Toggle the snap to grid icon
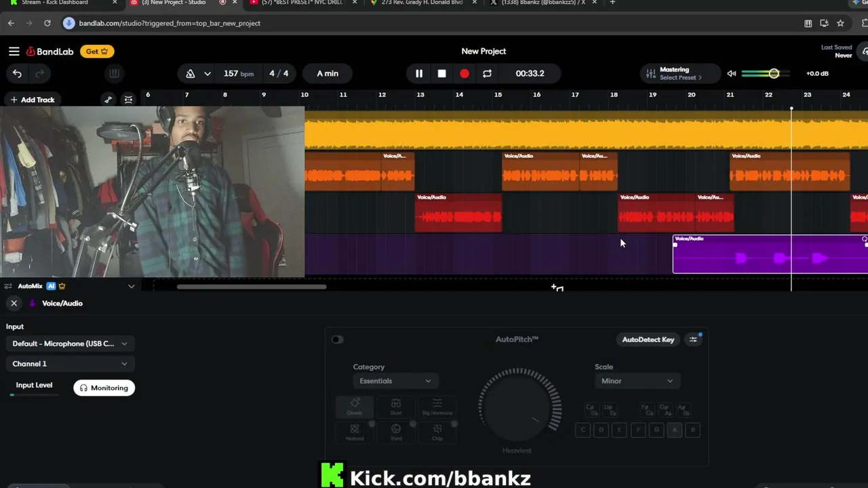 tap(128, 100)
